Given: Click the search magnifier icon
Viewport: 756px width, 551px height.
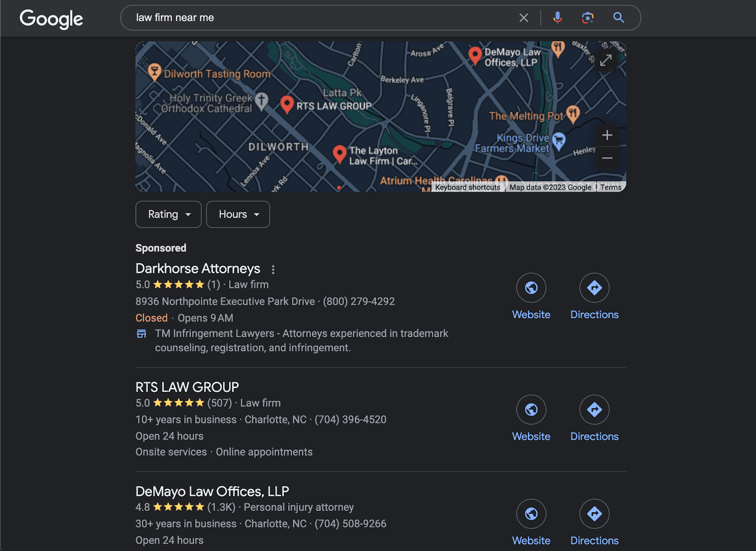Looking at the screenshot, I should point(618,17).
